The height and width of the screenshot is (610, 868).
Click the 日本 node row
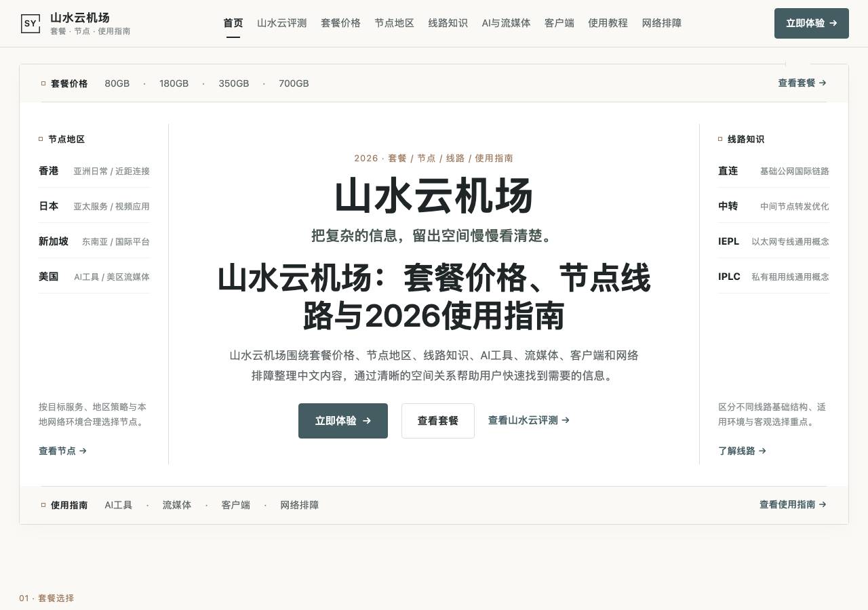point(94,206)
